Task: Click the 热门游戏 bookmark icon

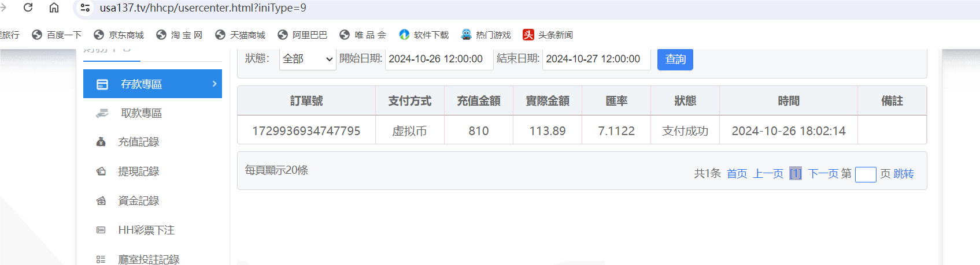Action: 467,35
